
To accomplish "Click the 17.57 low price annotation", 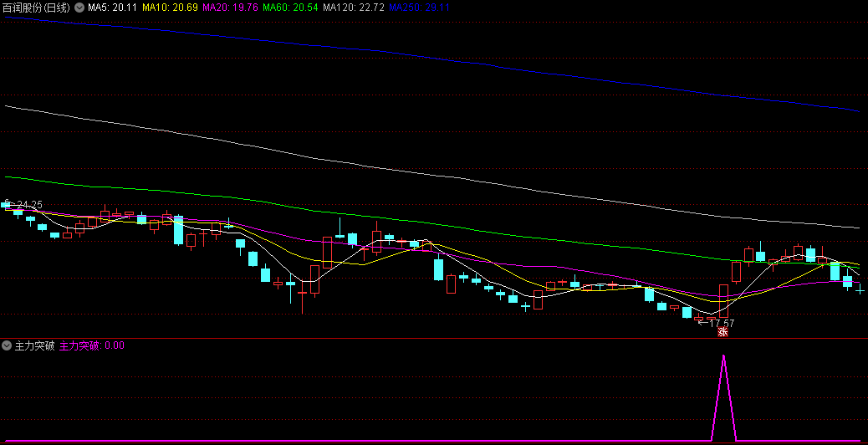I will pos(722,323).
